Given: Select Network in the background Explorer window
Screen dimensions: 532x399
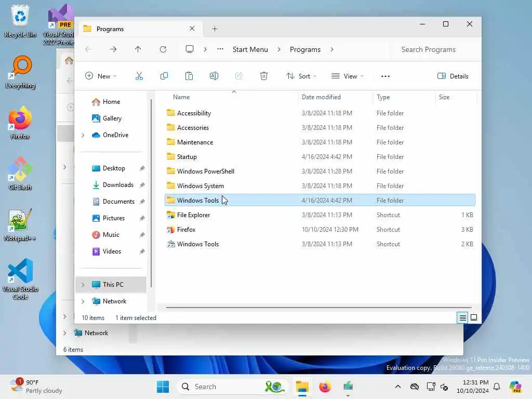Looking at the screenshot, I should point(96,333).
